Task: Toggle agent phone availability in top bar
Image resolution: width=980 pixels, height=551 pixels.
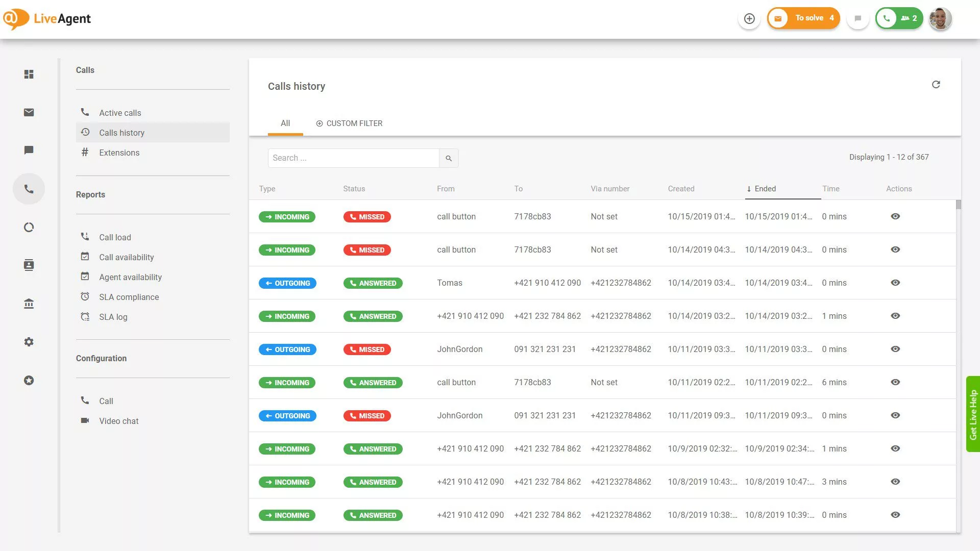Action: pos(887,18)
